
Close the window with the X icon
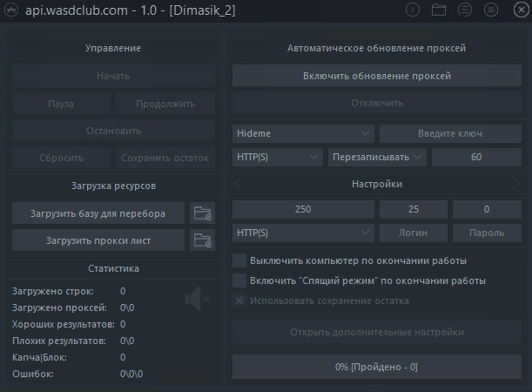pyautogui.click(x=522, y=10)
